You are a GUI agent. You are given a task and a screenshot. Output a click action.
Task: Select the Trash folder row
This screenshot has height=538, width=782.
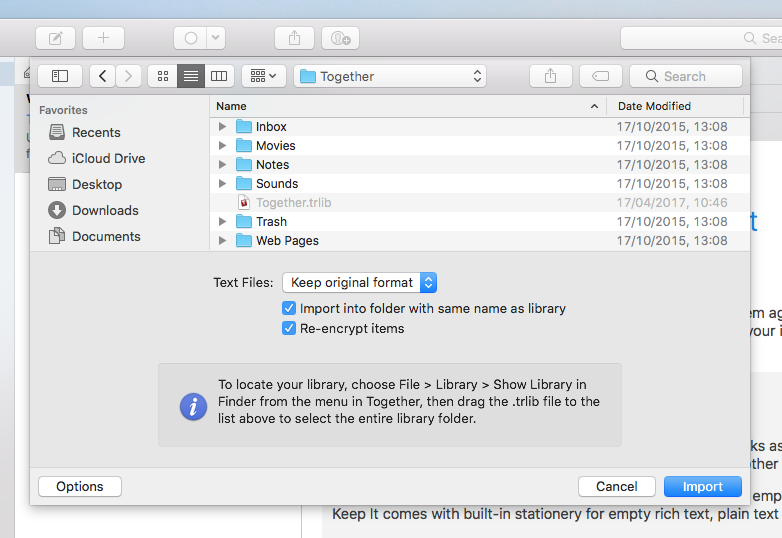(x=480, y=221)
